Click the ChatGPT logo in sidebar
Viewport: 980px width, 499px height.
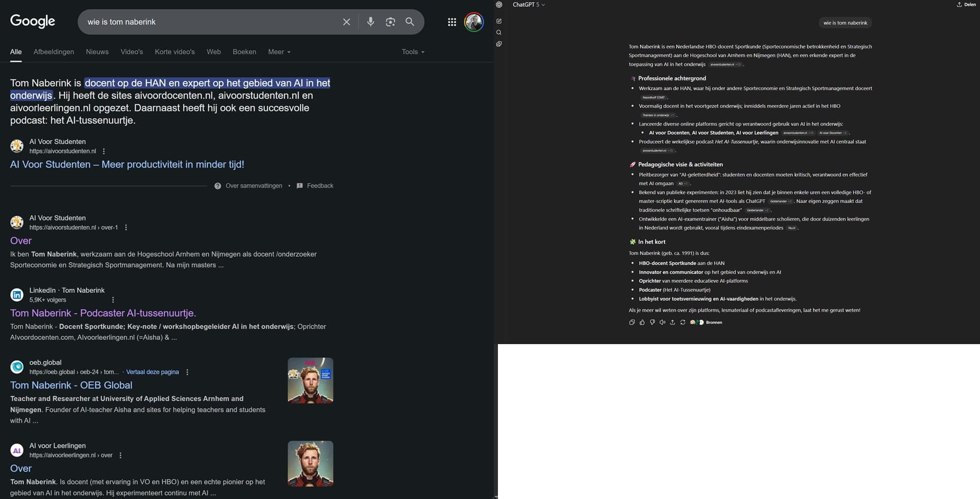(x=499, y=5)
